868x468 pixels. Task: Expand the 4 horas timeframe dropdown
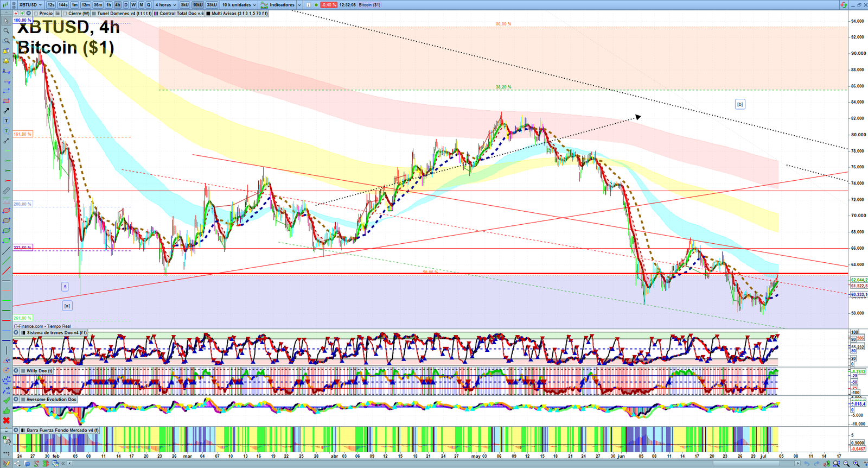165,5
